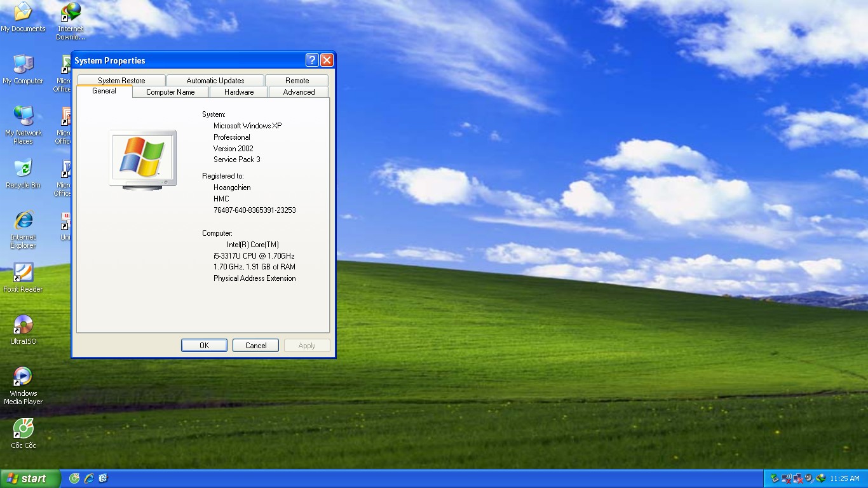This screenshot has height=488, width=868.
Task: Click the Windows XP logo monitor image
Action: (142, 159)
